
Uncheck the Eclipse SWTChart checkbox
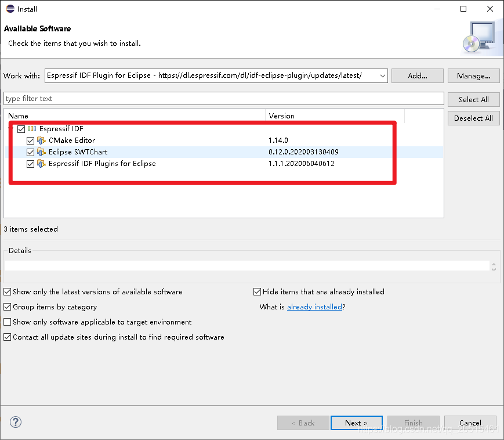click(x=31, y=152)
